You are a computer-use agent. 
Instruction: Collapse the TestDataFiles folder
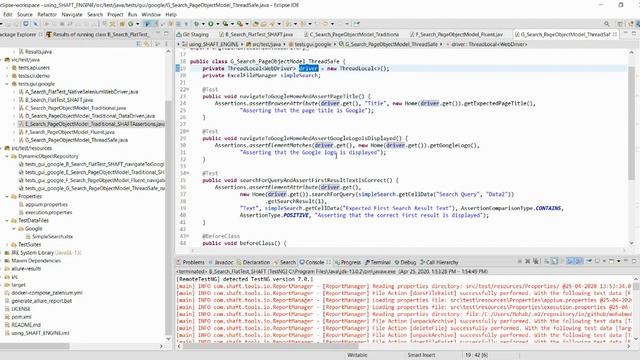[x=7, y=220]
